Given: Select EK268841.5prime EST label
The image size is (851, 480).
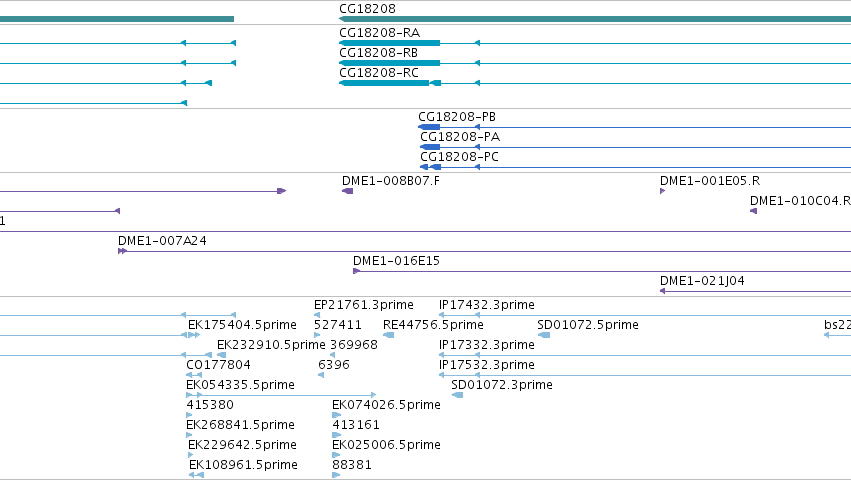Looking at the screenshot, I should coord(240,425).
